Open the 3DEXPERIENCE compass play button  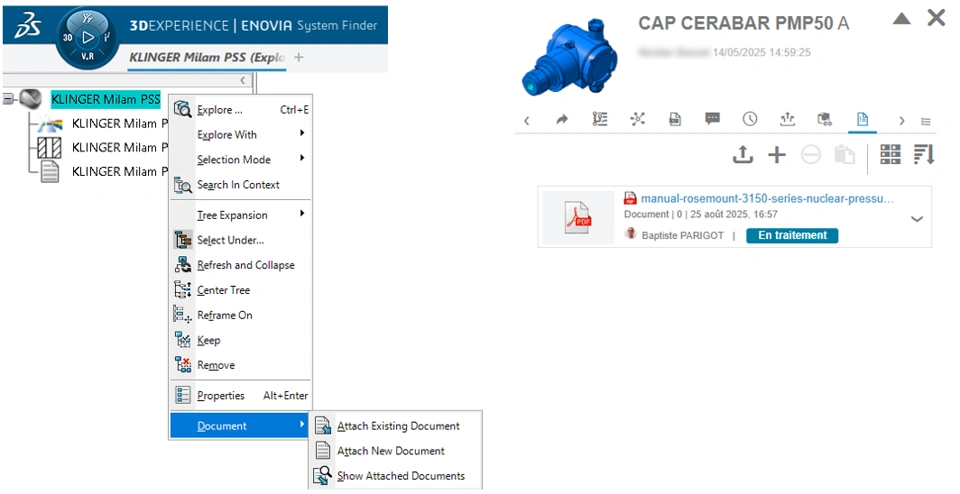coord(88,37)
